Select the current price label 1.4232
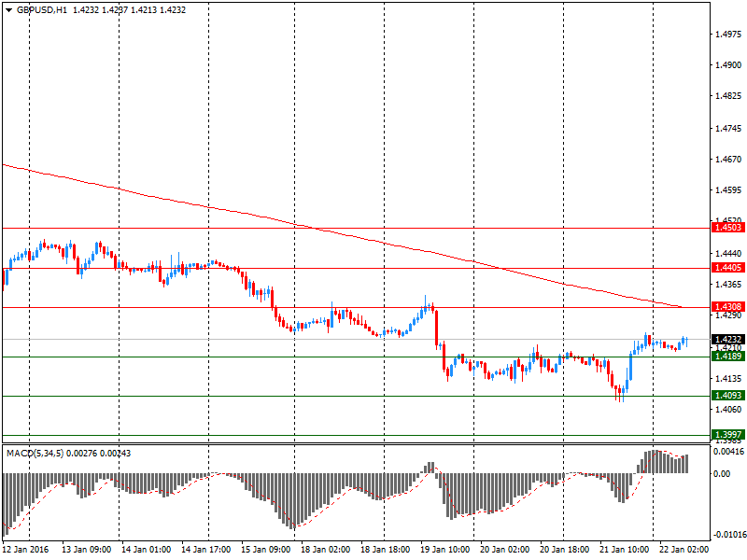The image size is (747, 560). pos(728,339)
